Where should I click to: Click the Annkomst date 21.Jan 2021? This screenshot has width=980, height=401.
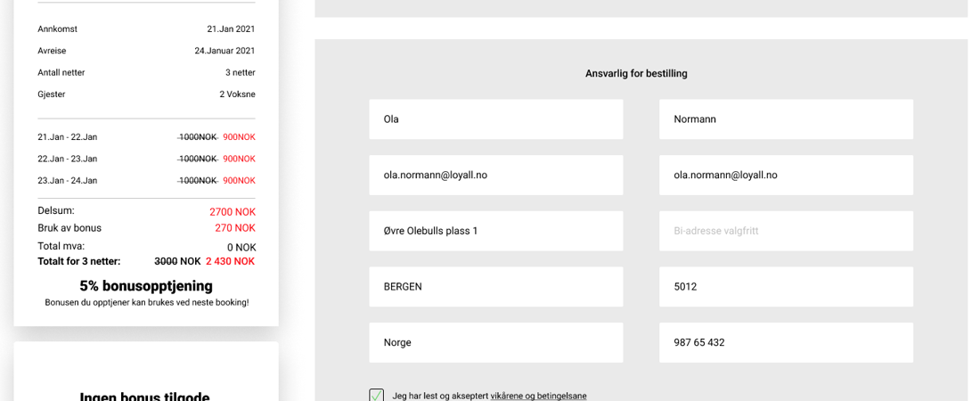[231, 29]
